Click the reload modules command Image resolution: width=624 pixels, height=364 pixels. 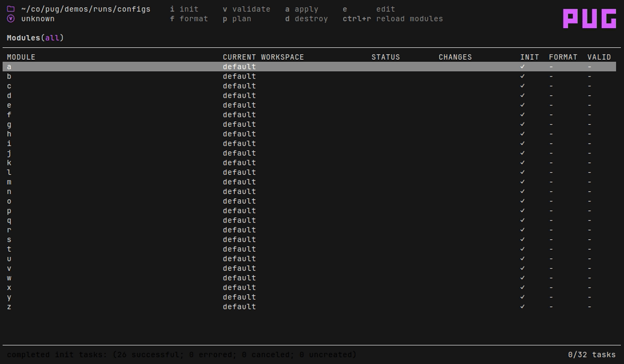tap(393, 19)
